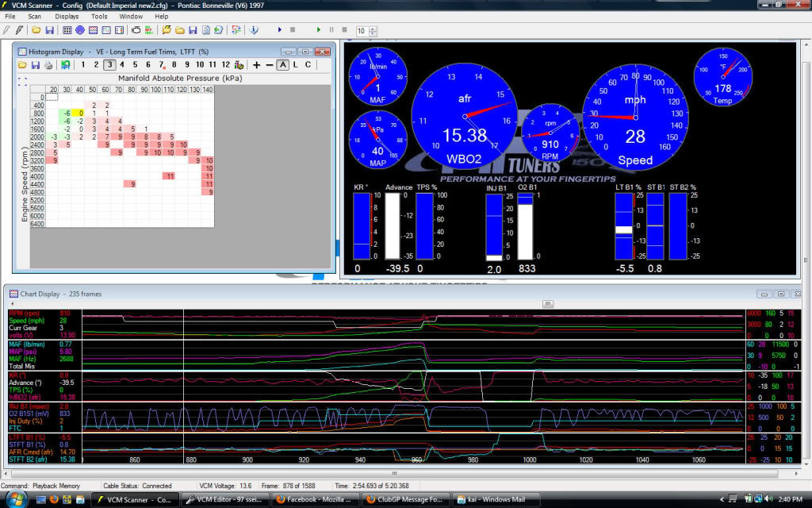Screen dimensions: 812x508
Task: Click the lightning folder open-log icon
Action: [x=167, y=30]
